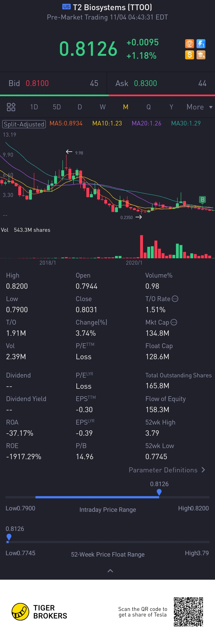The image size is (215, 644).
Task: Select the W weekly chart tab
Action: 103,107
